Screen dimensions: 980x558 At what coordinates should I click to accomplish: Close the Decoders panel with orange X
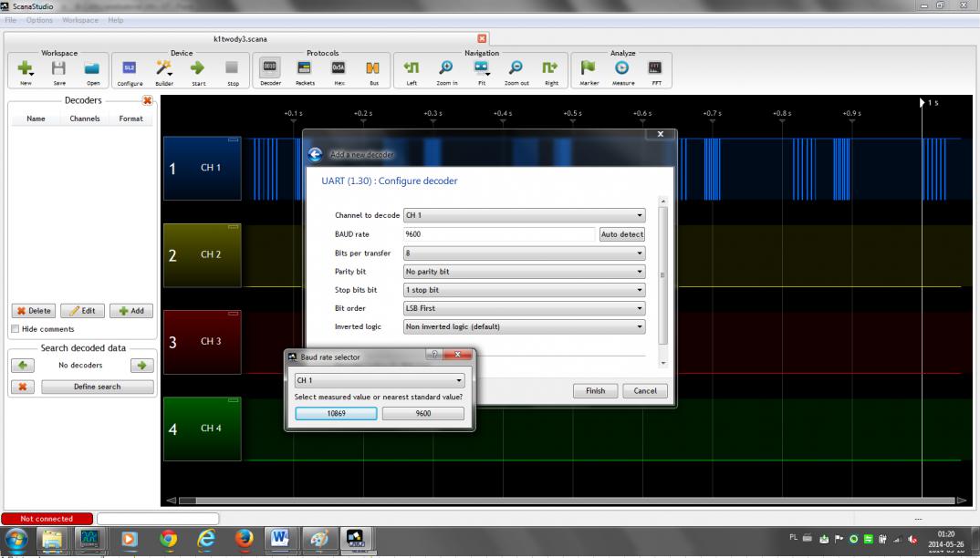tap(148, 100)
